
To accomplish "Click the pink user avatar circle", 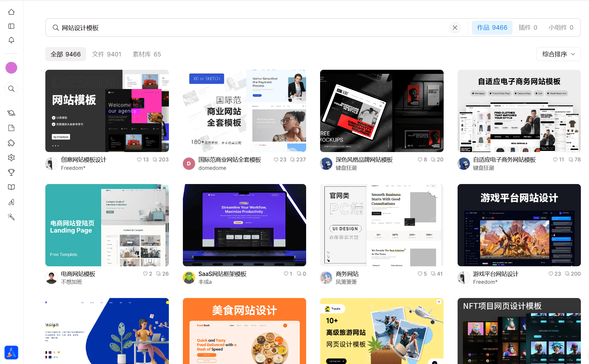I will [x=11, y=68].
